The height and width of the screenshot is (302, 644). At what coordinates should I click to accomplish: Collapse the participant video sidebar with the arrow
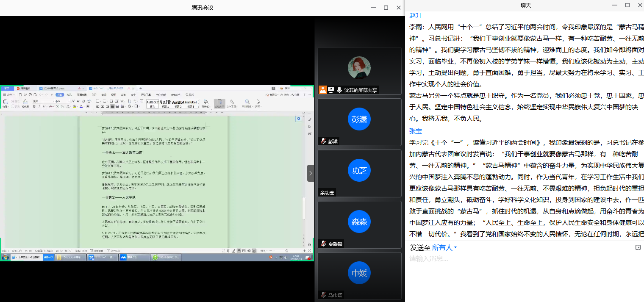coord(311,173)
